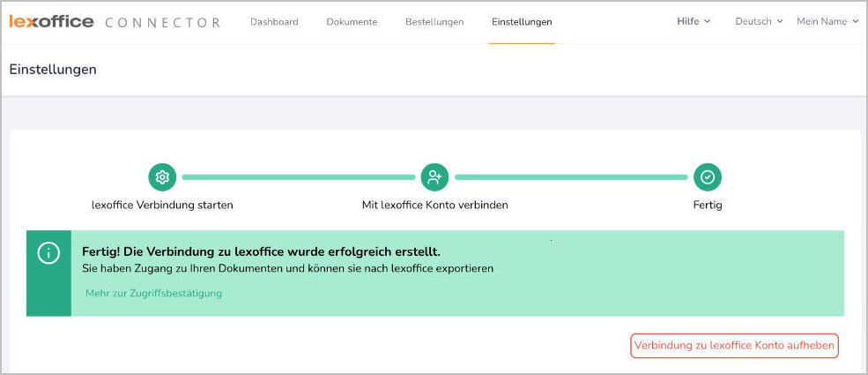
Task: Click progress bar between first two steps
Action: pos(299,177)
